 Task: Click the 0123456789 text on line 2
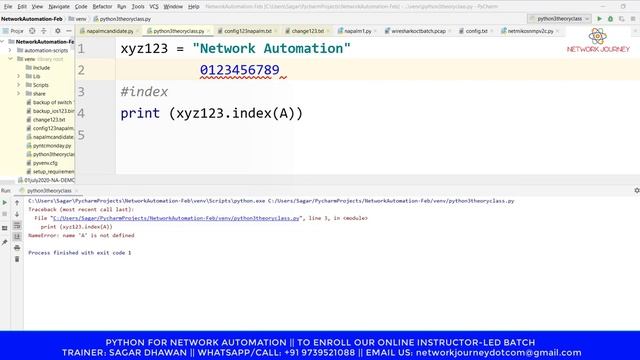pos(240,70)
